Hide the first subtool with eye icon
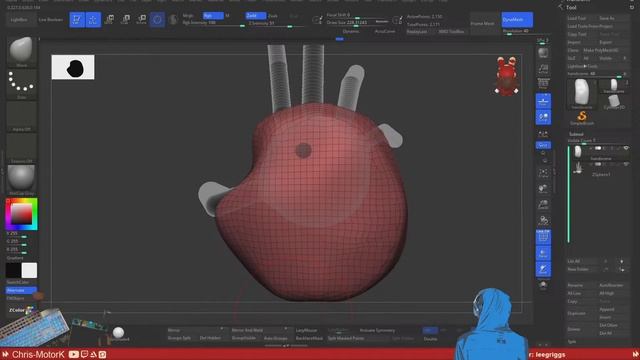 (x=626, y=148)
